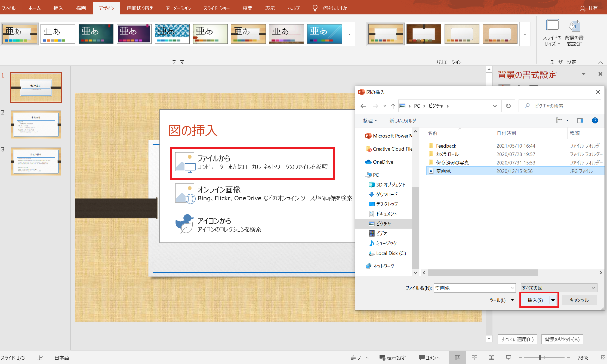607x364 pixels.
Task: Switch to the ホーム tab
Action: tap(35, 8)
